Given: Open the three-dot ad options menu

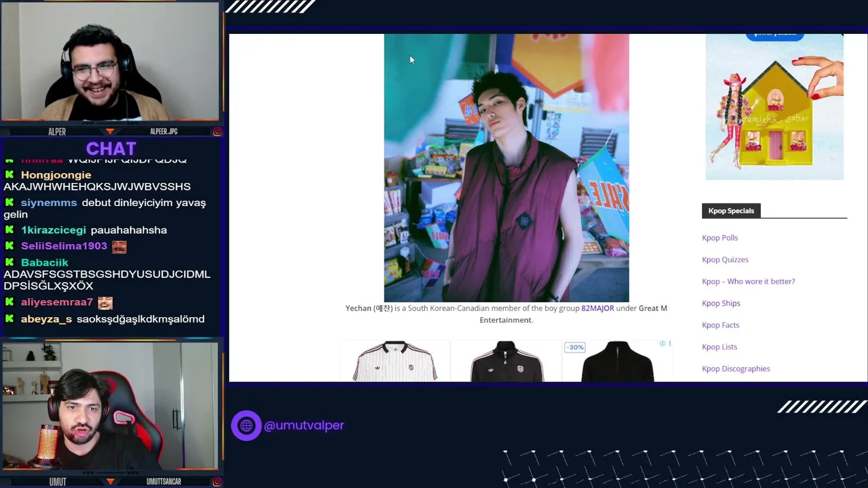Looking at the screenshot, I should click(670, 344).
